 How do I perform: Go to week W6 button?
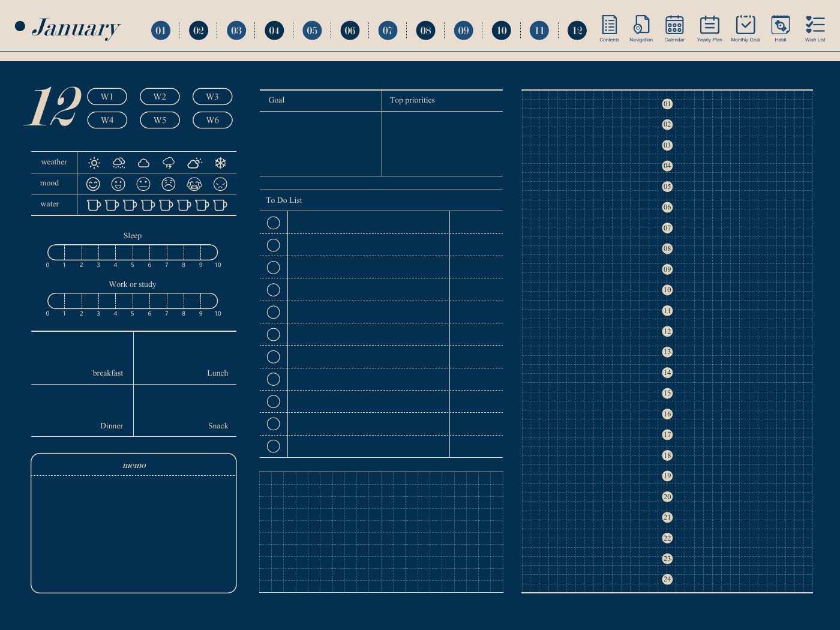[x=212, y=120]
